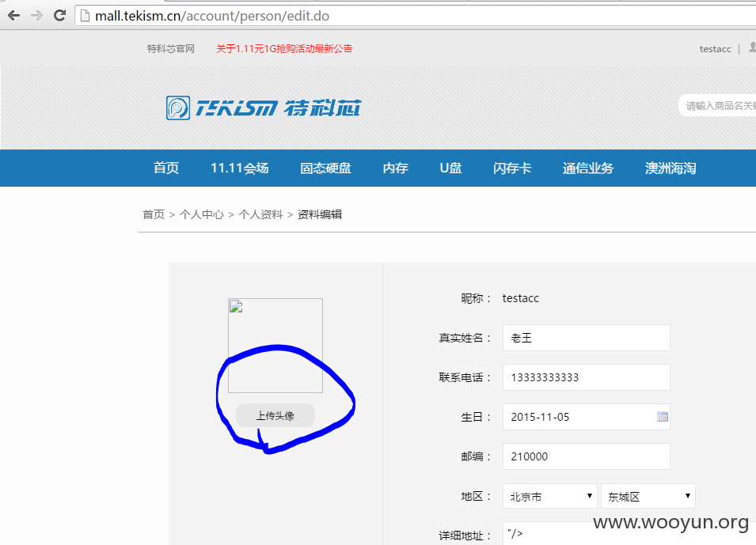Focus the mall.tekism.cn address bar
Image resolution: width=756 pixels, height=545 pixels.
coord(415,16)
